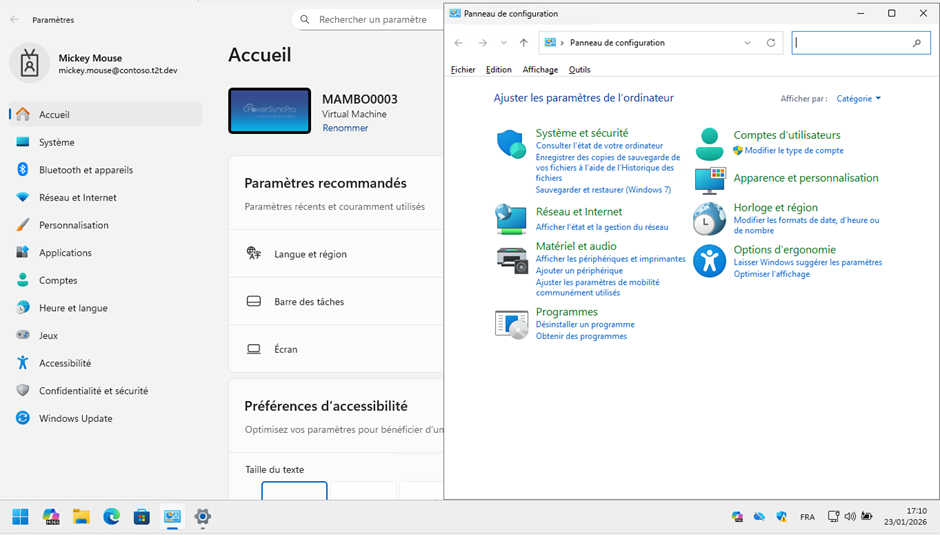The width and height of the screenshot is (940, 535).
Task: Click the Settings back arrow
Action: pos(14,20)
